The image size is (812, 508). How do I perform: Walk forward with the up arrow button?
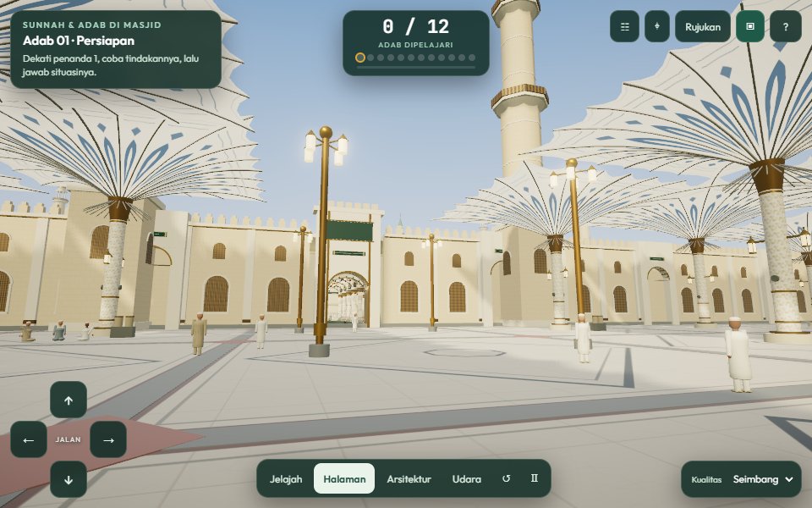coord(69,400)
